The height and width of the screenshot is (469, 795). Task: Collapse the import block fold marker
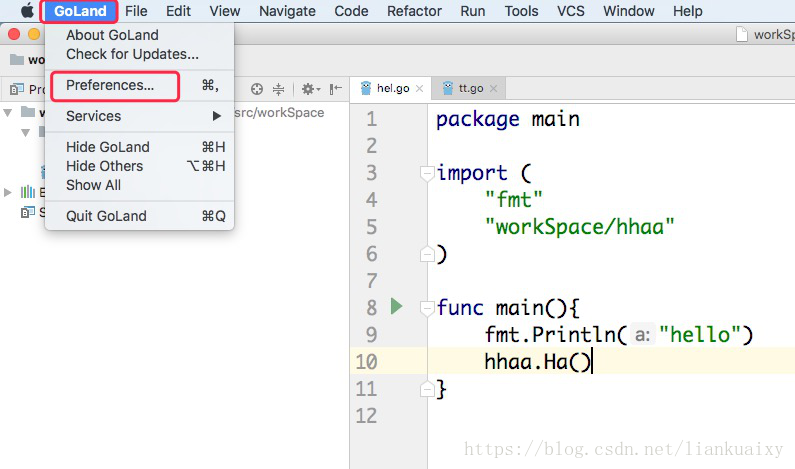427,173
